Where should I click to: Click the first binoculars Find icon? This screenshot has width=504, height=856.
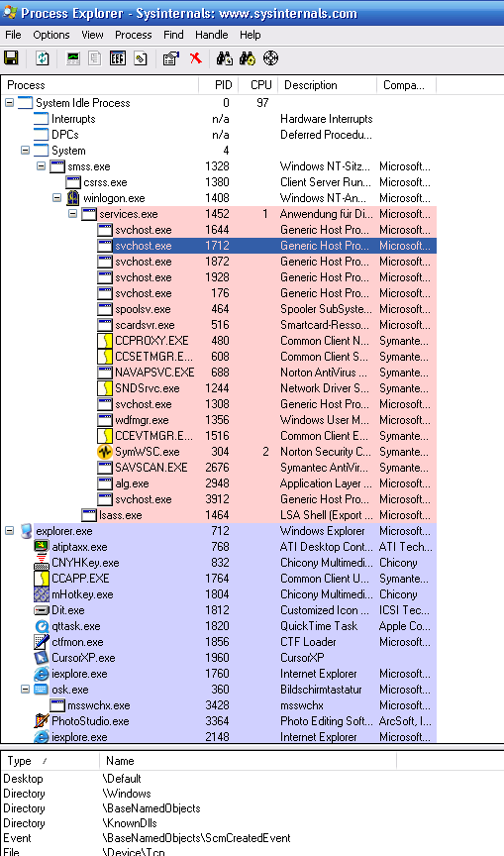[225, 57]
